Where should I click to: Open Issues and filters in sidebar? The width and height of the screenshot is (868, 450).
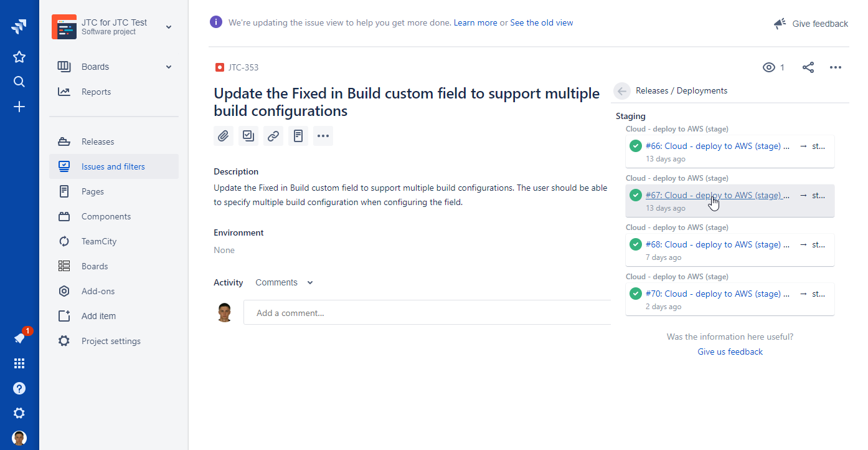pos(113,166)
